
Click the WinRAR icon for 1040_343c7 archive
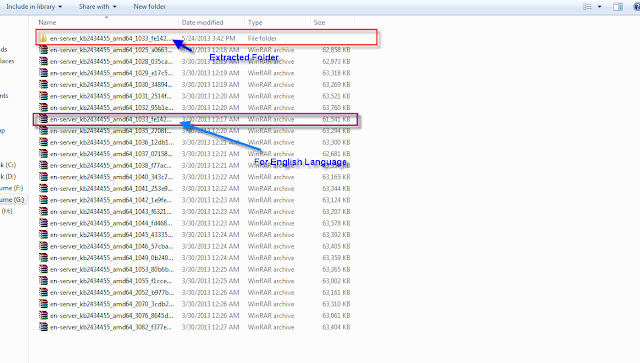pos(43,177)
